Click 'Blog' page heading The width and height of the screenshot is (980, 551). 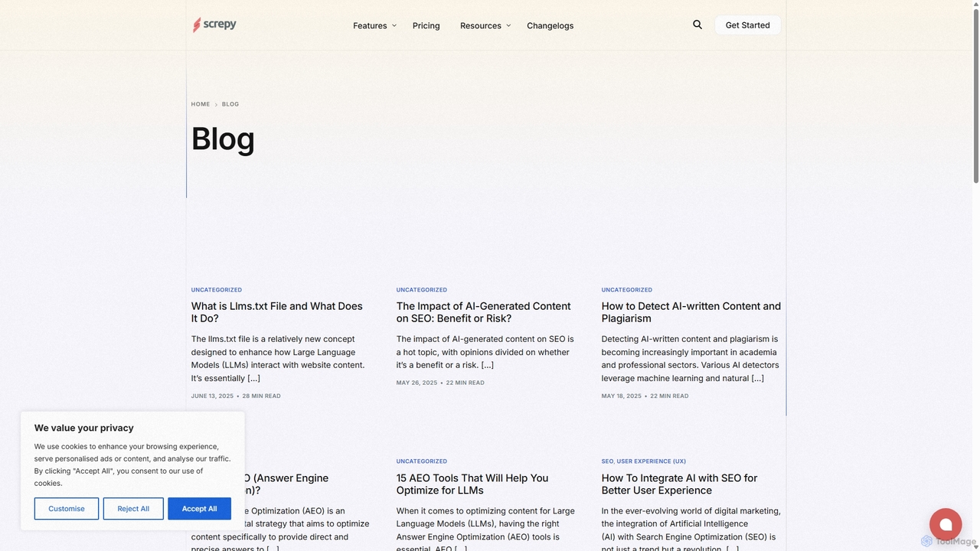(x=223, y=139)
